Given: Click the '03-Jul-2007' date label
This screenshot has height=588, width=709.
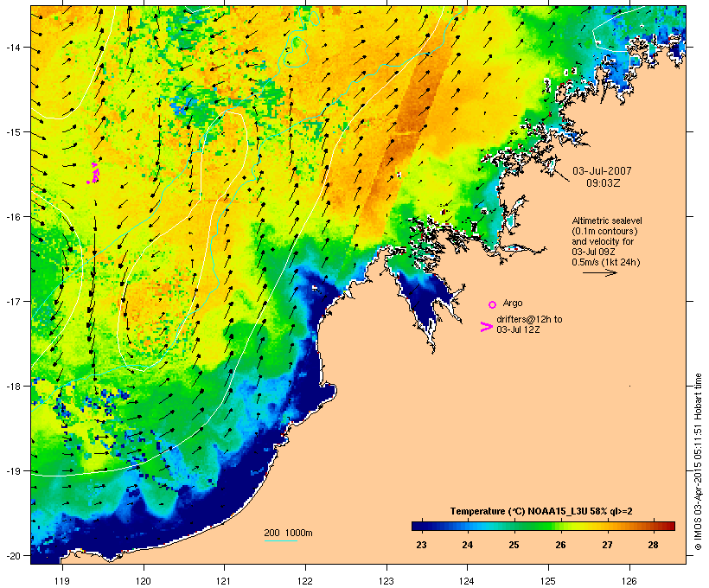Looking at the screenshot, I should [602, 171].
